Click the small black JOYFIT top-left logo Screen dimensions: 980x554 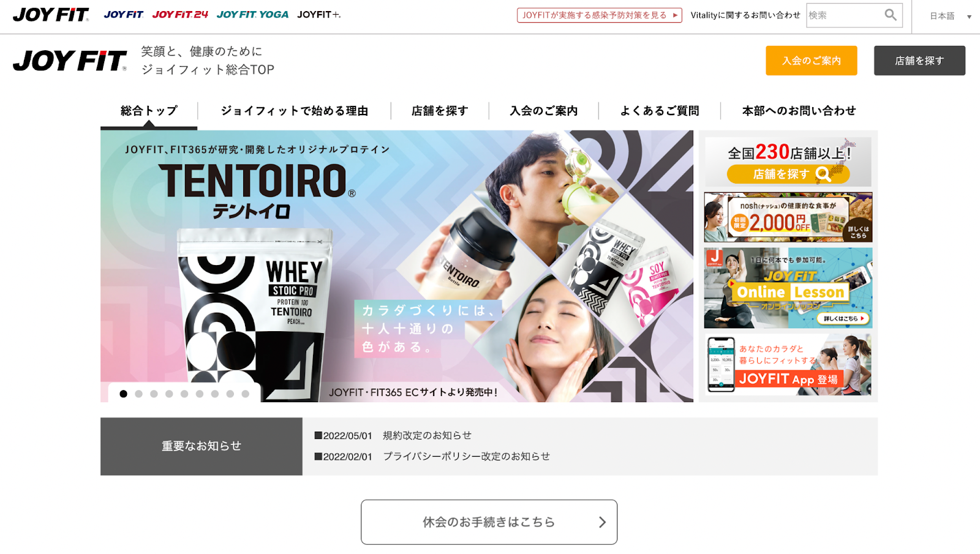[51, 15]
